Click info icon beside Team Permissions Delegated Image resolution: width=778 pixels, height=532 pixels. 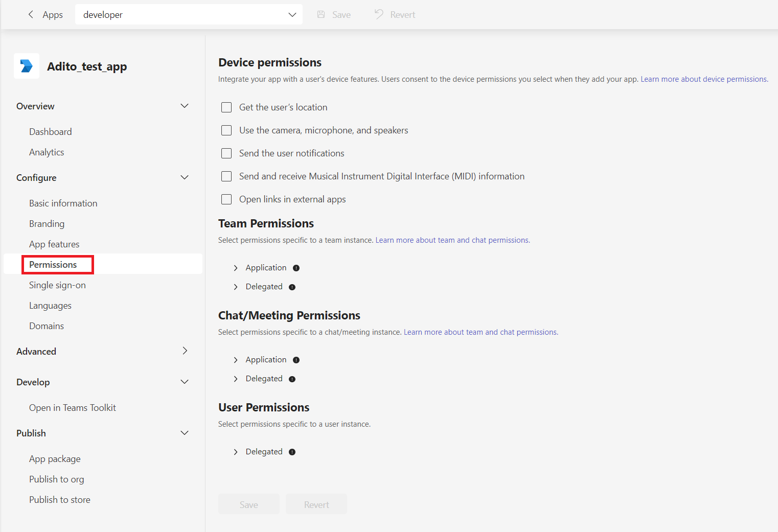point(292,287)
